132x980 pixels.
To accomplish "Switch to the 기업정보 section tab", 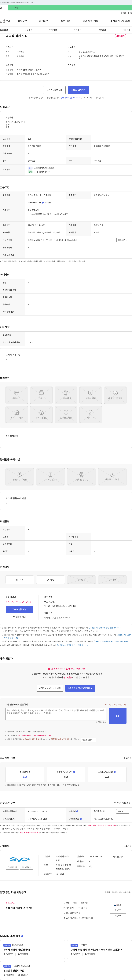I will [x=126, y=30].
